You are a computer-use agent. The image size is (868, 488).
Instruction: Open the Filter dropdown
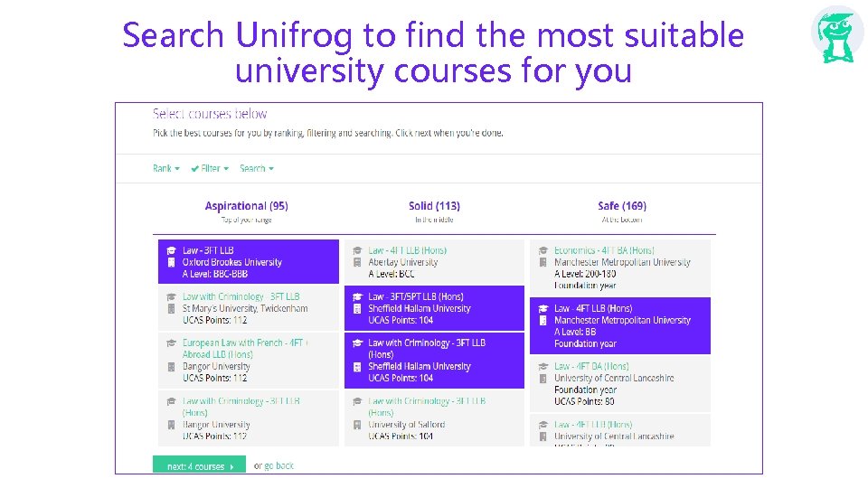tap(210, 168)
